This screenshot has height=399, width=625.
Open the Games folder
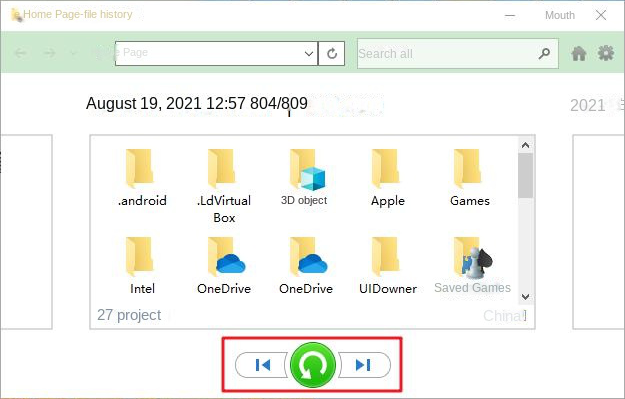470,177
